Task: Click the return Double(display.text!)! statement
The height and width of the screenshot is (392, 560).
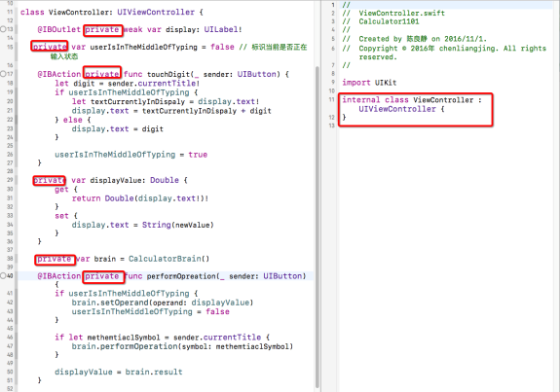Action: (140, 198)
